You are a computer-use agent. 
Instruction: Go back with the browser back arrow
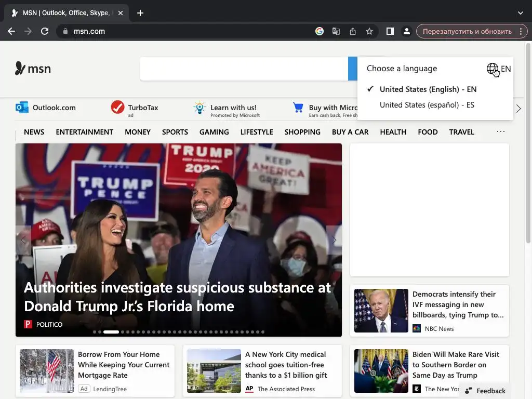tap(11, 31)
